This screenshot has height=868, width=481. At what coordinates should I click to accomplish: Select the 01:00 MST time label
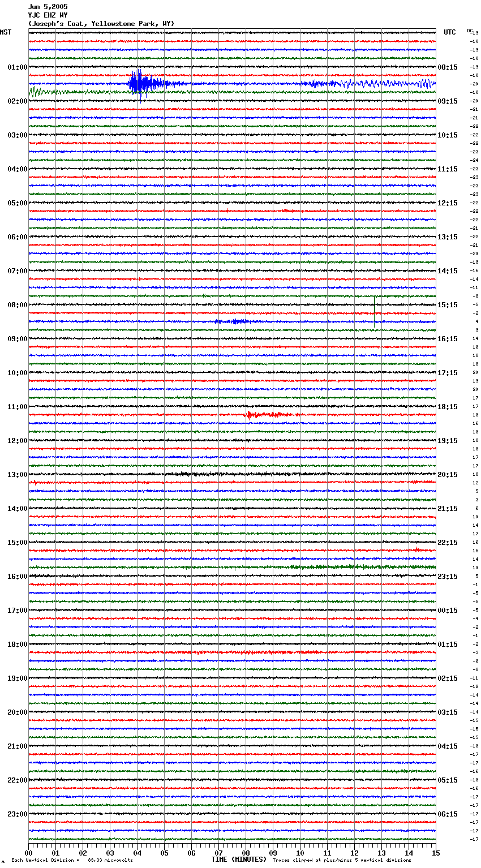point(18,67)
